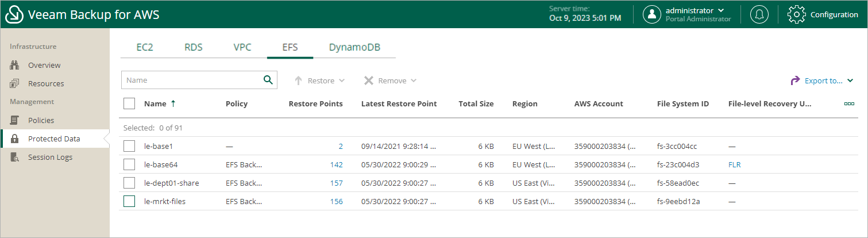This screenshot has height=238, width=868.
Task: Select the le-base64 name cell
Action: [x=160, y=164]
